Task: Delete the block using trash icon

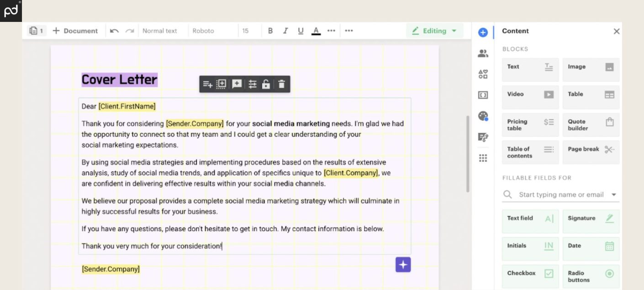Action: [x=281, y=84]
